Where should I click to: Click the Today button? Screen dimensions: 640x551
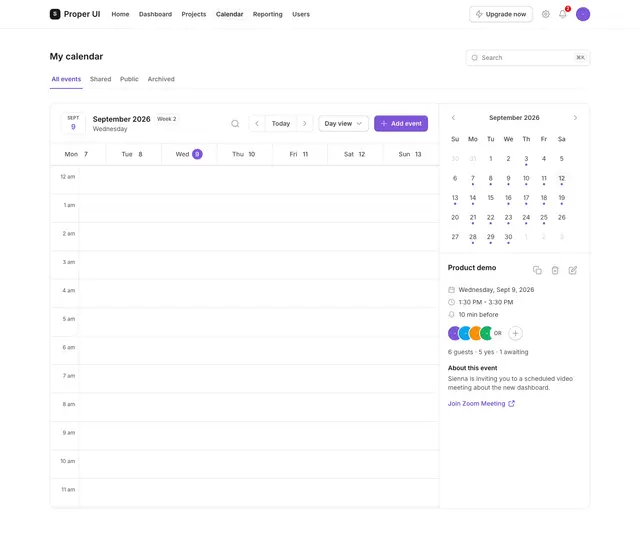pyautogui.click(x=281, y=124)
